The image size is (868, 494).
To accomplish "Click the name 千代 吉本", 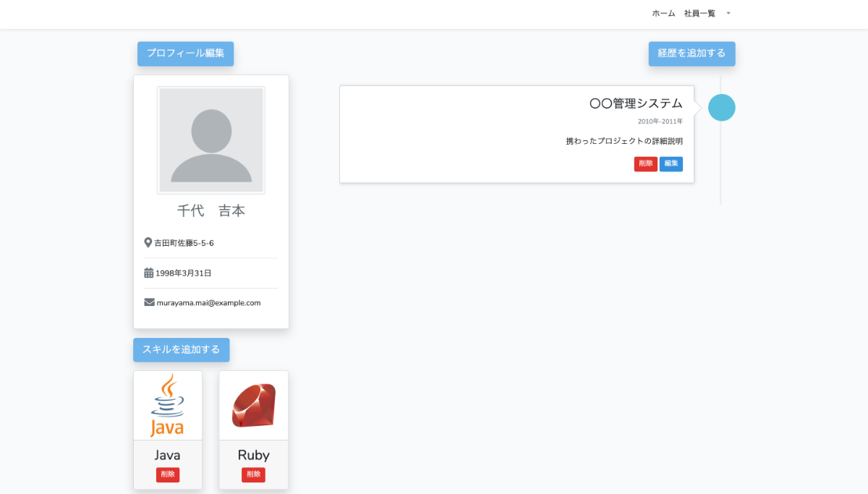I will click(211, 211).
